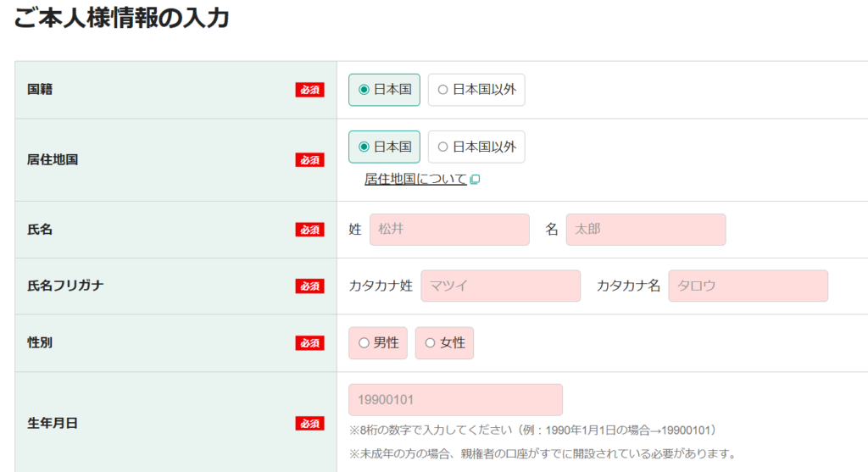The image size is (868, 472).
Task: Click the 必須 badge in 居住地国 row
Action: point(309,159)
